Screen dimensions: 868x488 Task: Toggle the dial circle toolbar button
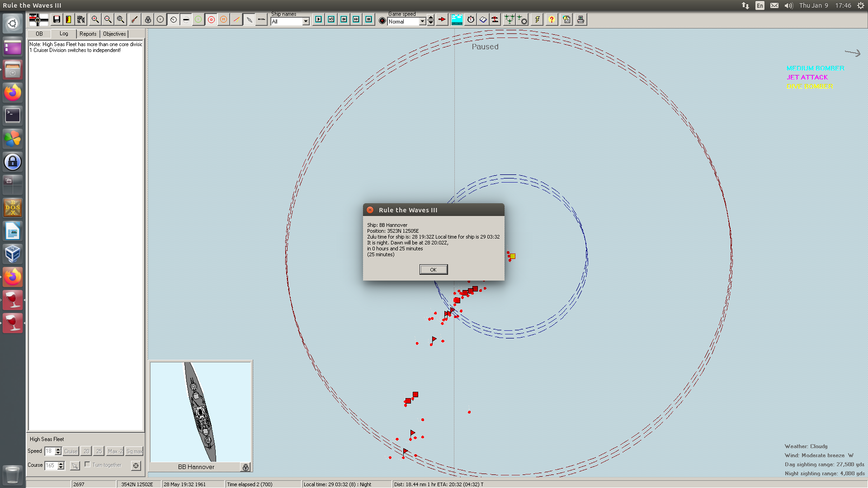coord(173,19)
